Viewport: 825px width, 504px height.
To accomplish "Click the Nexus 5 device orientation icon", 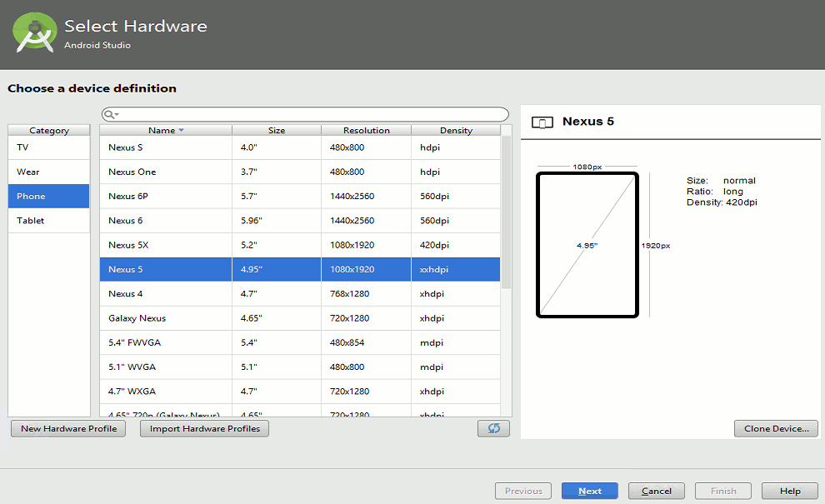I will (x=542, y=122).
